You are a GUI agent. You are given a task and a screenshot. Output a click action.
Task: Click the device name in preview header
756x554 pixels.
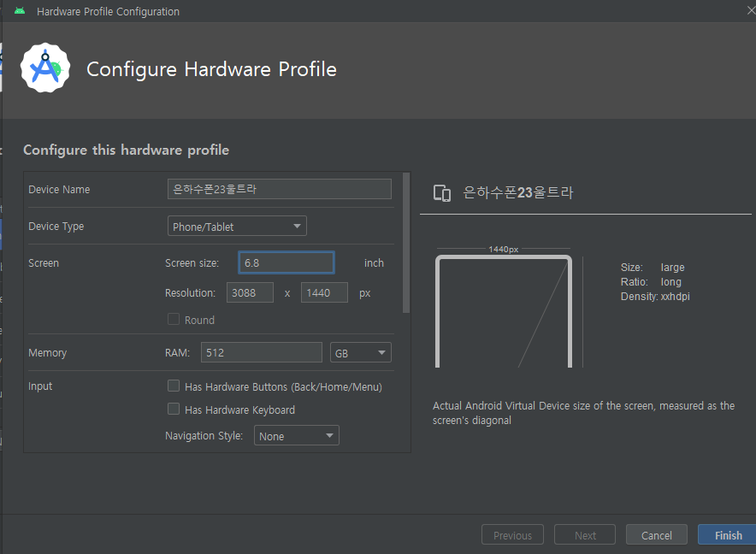[x=517, y=192]
